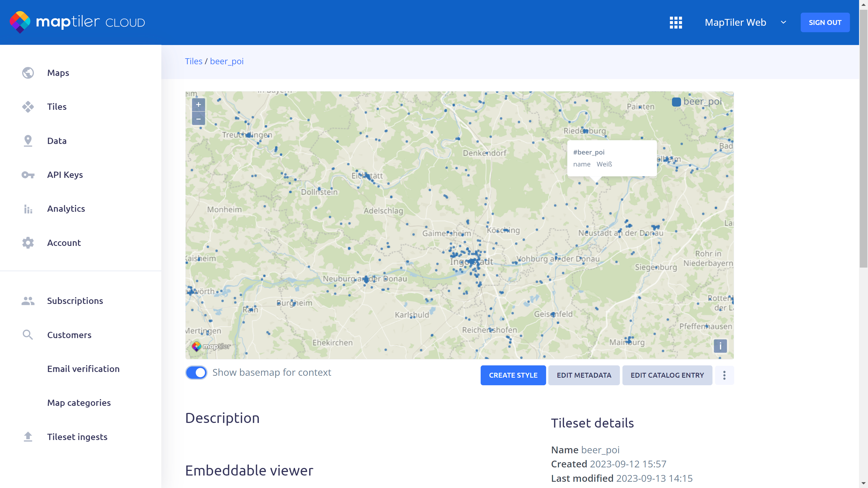
Task: Click the Analytics icon in sidebar
Action: pyautogui.click(x=28, y=208)
